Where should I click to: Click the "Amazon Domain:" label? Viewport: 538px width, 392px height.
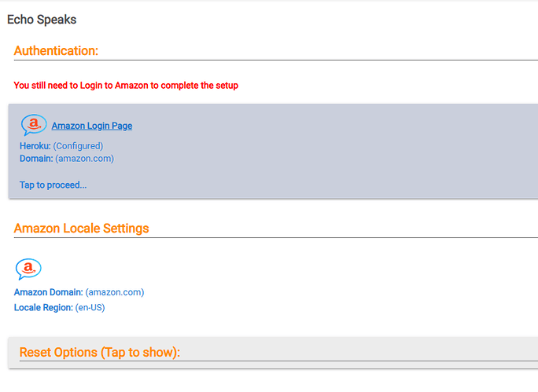tap(48, 292)
